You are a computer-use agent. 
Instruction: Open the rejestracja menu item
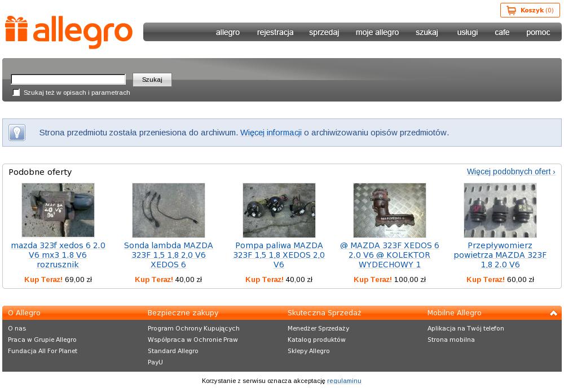pos(275,32)
